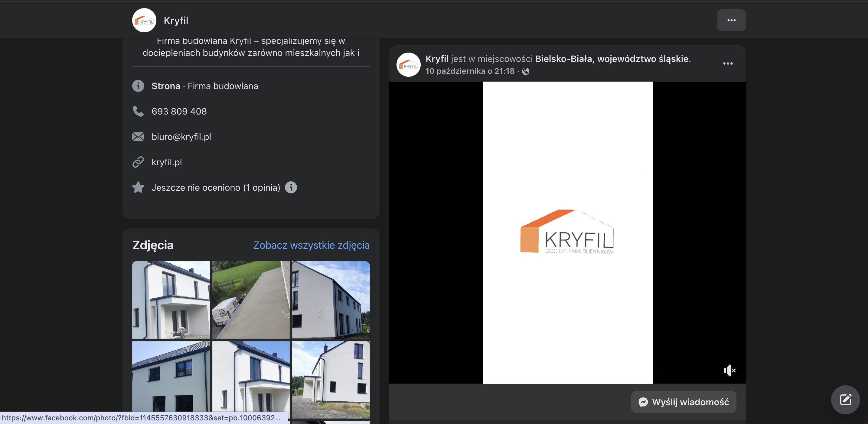Viewport: 868px width, 424px height.
Task: Click the star rating icon
Action: (x=138, y=187)
